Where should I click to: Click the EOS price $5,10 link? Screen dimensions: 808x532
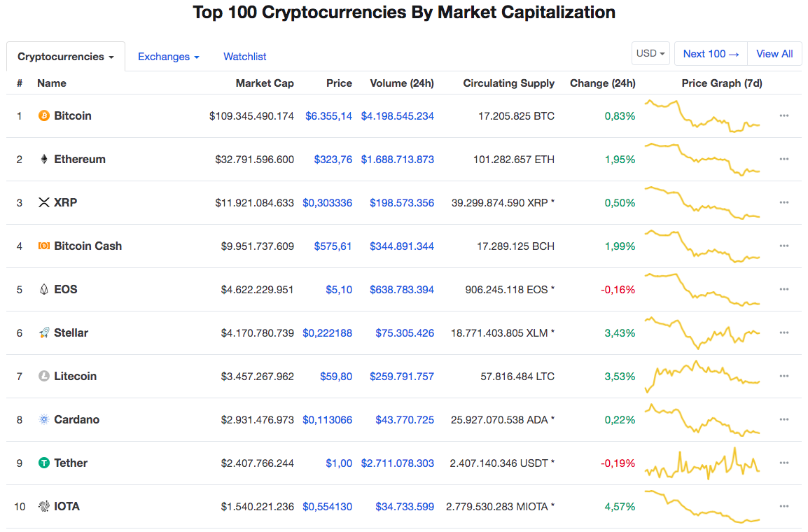point(339,290)
